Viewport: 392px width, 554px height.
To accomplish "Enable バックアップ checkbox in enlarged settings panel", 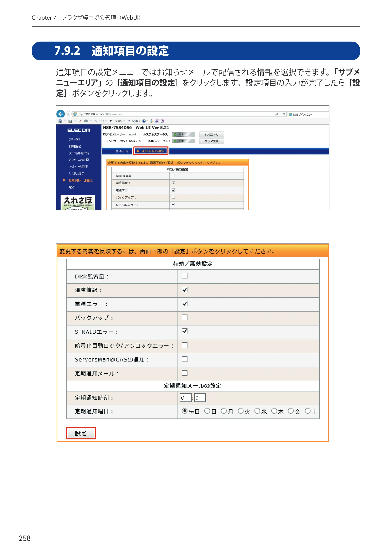I will [x=185, y=317].
